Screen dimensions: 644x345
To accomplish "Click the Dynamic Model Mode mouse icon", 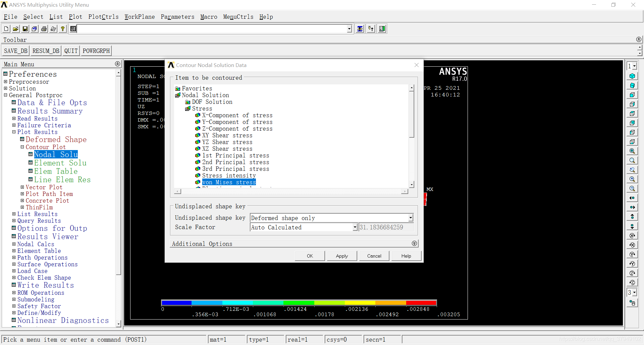I will (x=632, y=303).
